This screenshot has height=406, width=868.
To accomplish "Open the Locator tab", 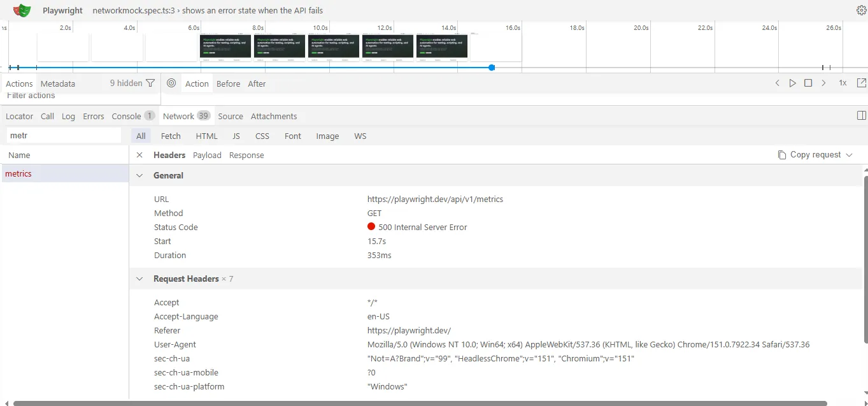I will (x=19, y=116).
